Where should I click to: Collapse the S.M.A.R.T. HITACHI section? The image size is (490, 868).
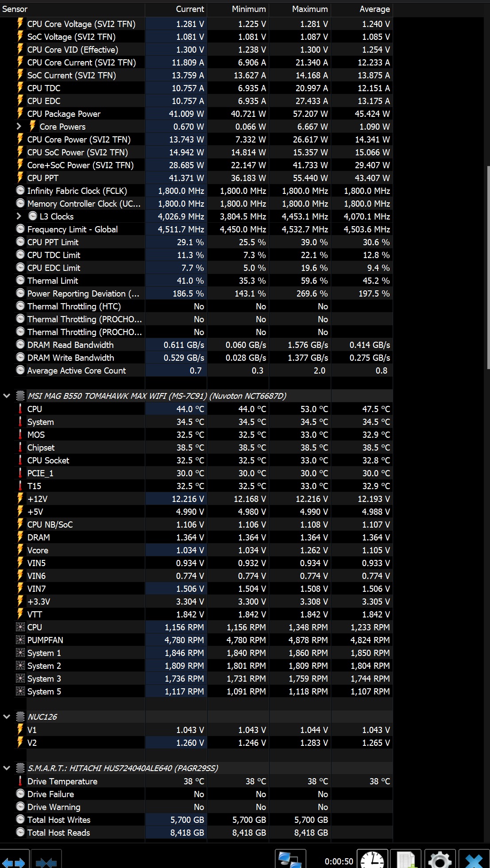(7, 768)
